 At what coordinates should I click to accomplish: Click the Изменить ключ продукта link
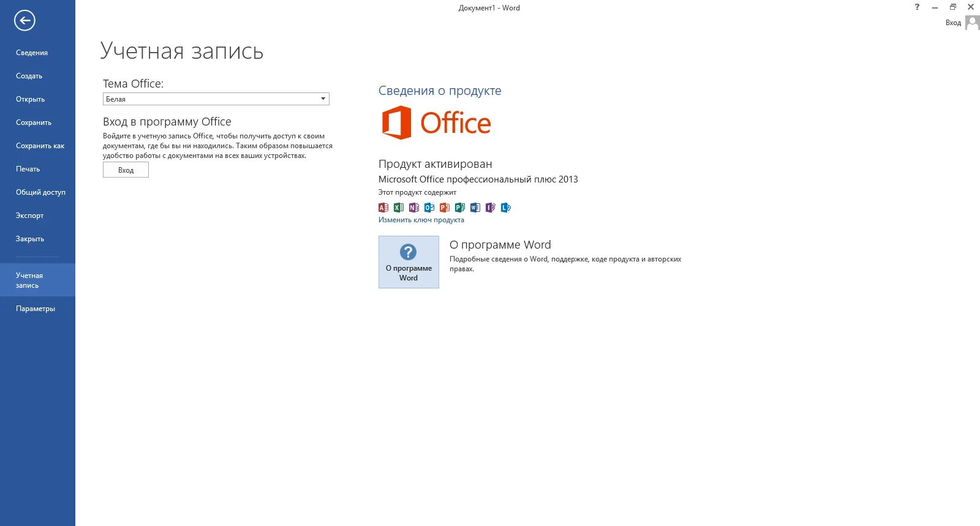pos(421,220)
